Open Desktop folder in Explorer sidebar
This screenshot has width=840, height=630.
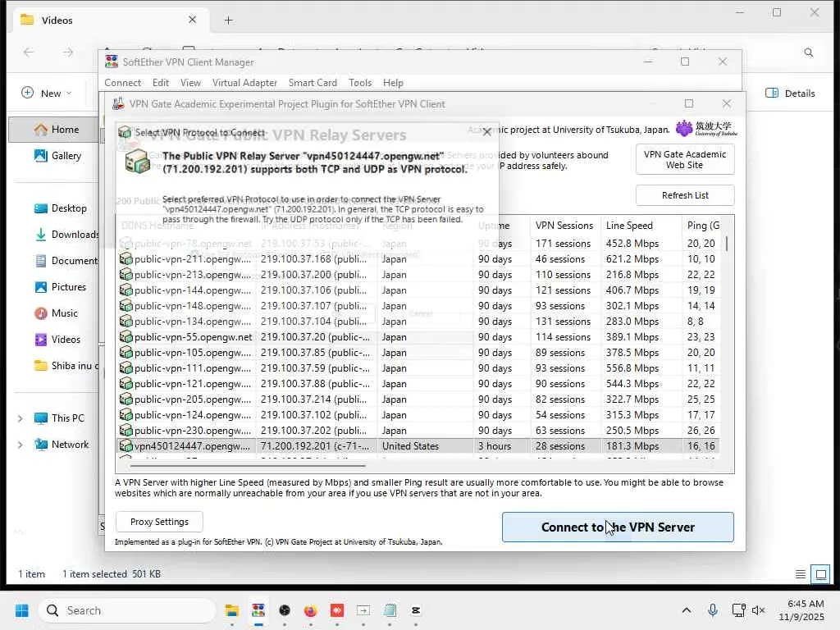point(60,208)
